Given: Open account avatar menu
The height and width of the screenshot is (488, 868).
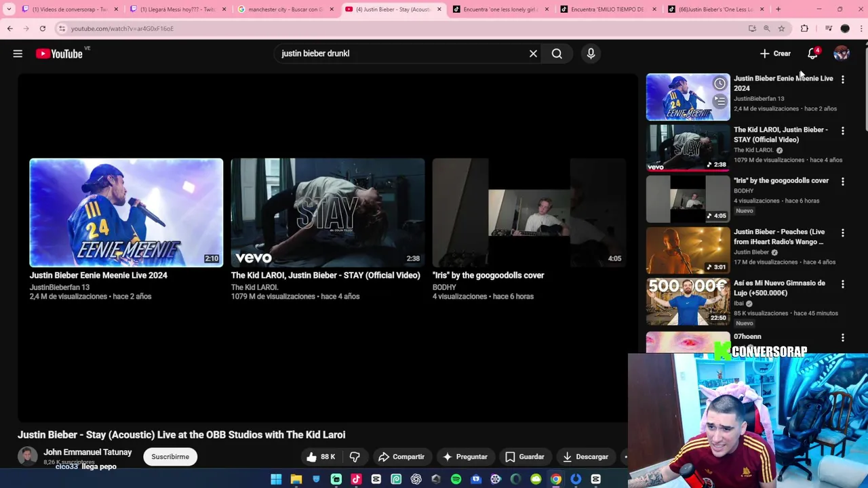Looking at the screenshot, I should (x=842, y=54).
